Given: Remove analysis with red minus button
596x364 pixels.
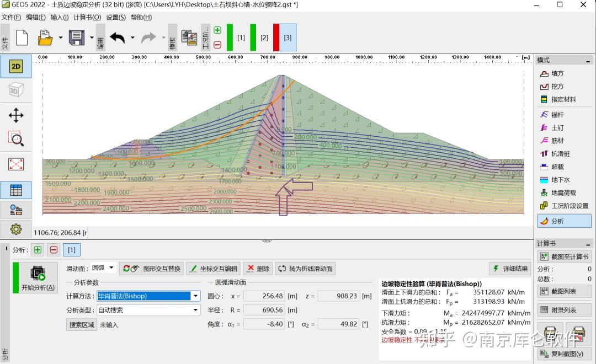Looking at the screenshot, I should coord(54,250).
